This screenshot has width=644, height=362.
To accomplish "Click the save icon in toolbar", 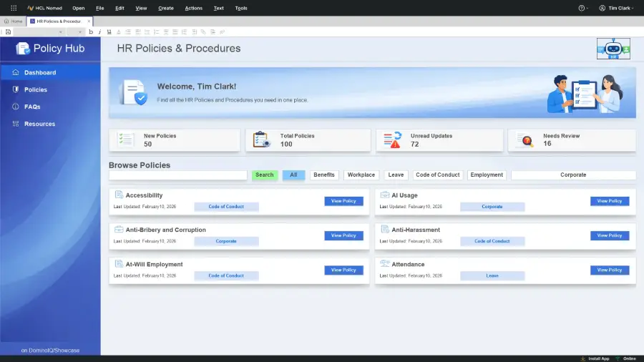I will click(8, 31).
